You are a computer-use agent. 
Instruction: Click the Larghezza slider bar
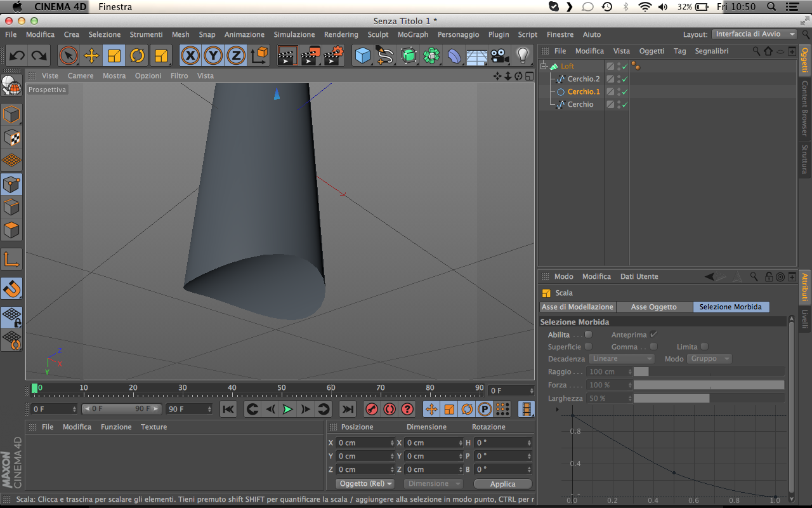pos(709,398)
